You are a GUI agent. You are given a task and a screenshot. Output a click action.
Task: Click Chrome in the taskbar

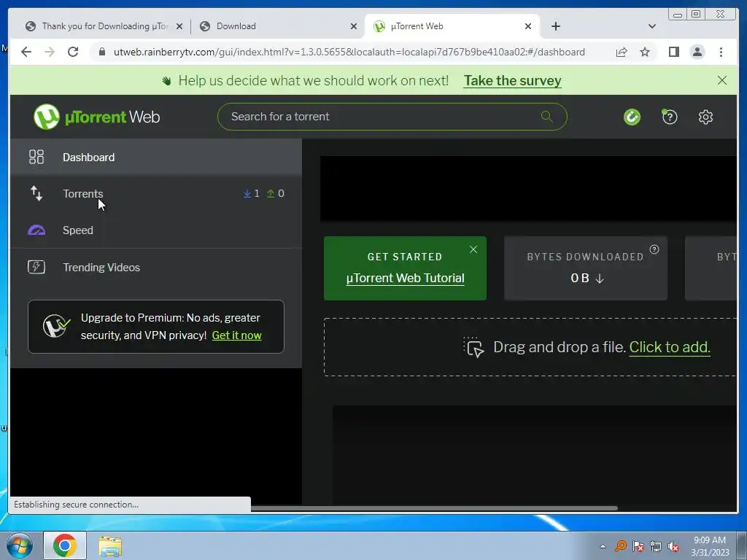point(65,545)
